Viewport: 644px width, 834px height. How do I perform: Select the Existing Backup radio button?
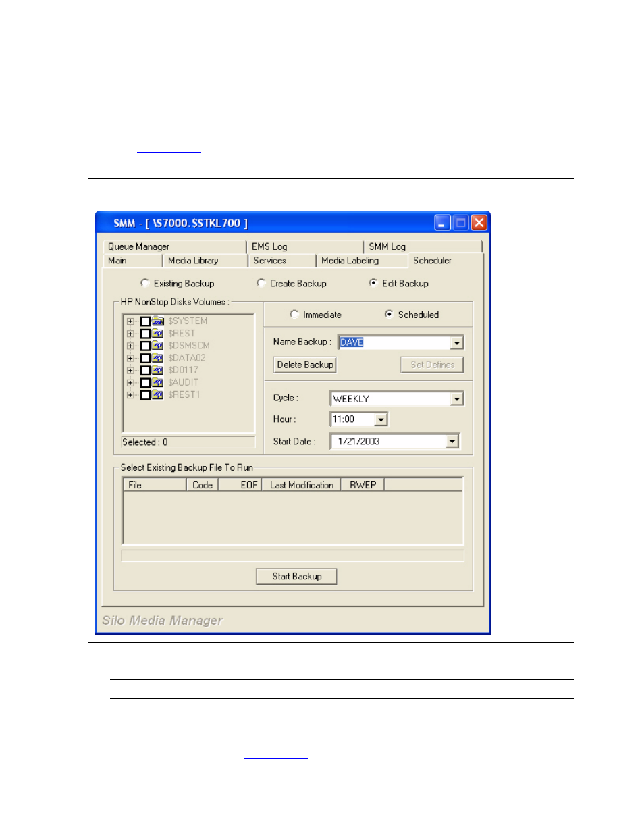144,283
